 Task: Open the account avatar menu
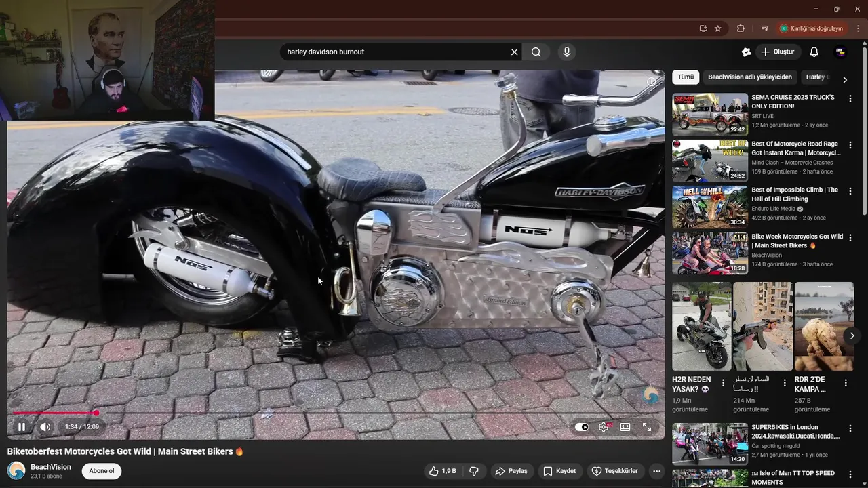pos(840,52)
